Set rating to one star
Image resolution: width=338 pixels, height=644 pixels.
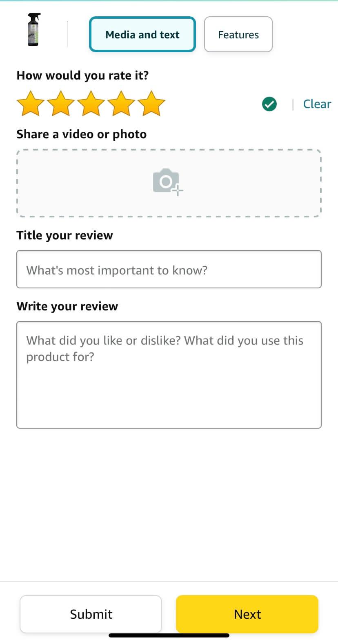click(31, 104)
